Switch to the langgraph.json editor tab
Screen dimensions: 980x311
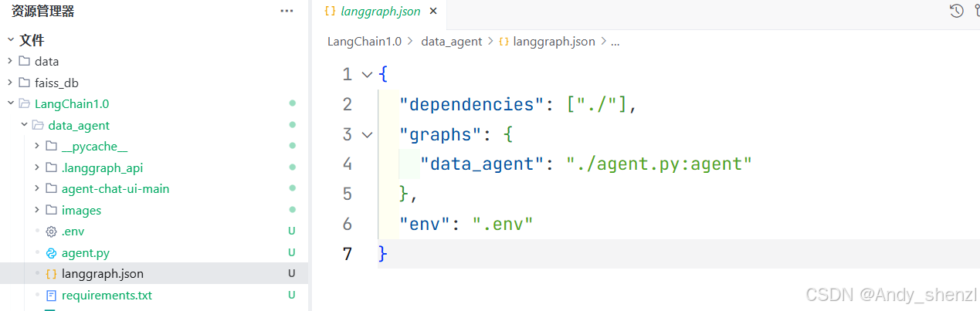(381, 11)
